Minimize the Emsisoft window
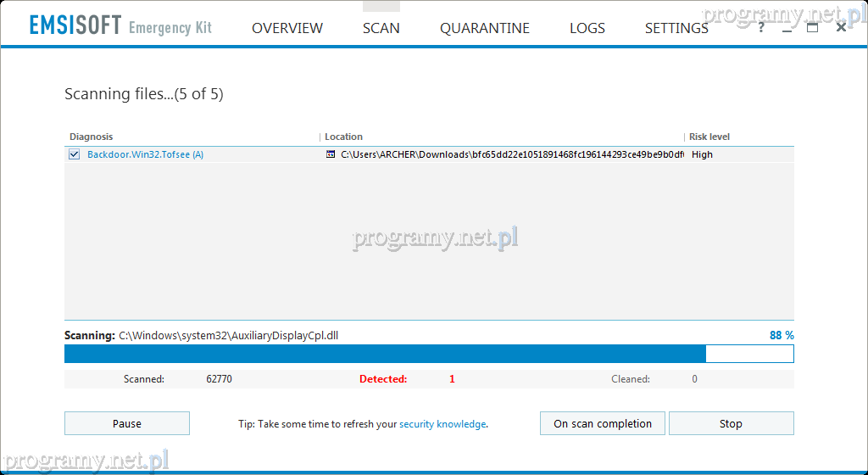 [x=787, y=27]
